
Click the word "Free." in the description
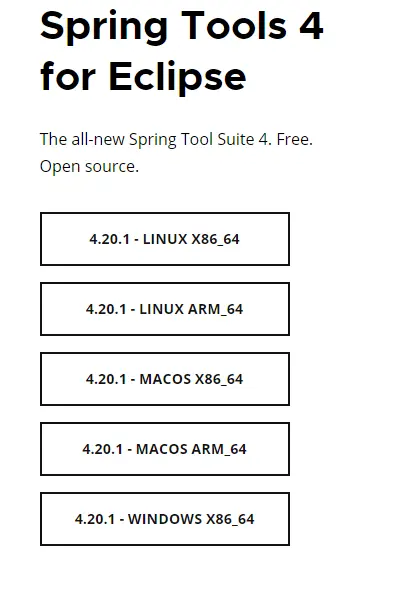point(295,139)
